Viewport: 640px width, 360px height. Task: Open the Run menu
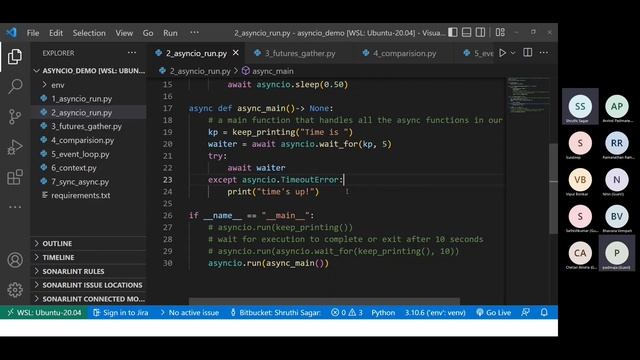pyautogui.click(x=170, y=33)
